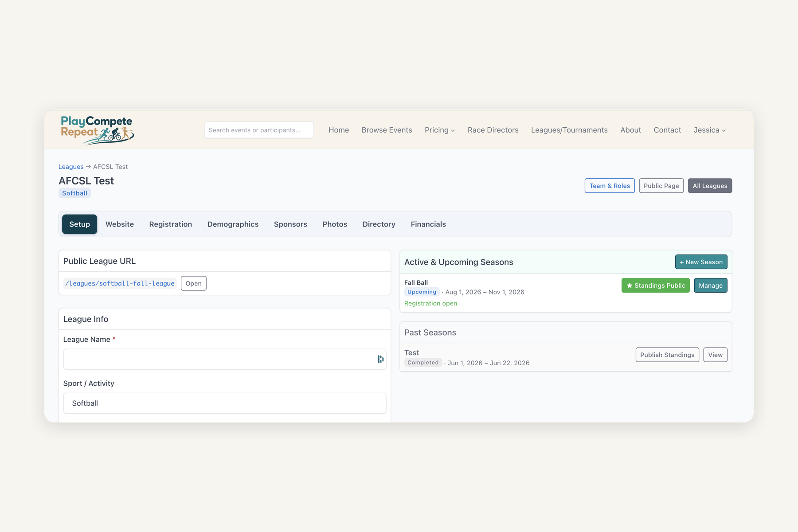Click the Fall Ball season name
Screen dimensions: 798x532
click(x=416, y=282)
